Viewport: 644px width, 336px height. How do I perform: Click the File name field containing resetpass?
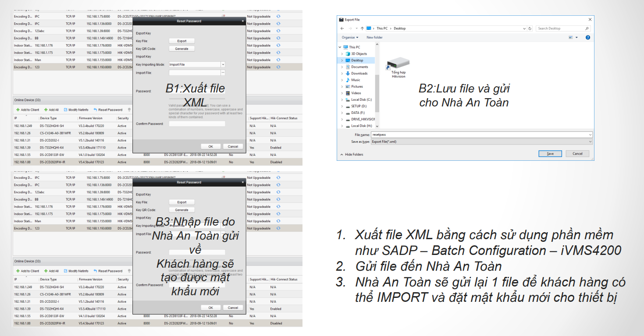481,135
